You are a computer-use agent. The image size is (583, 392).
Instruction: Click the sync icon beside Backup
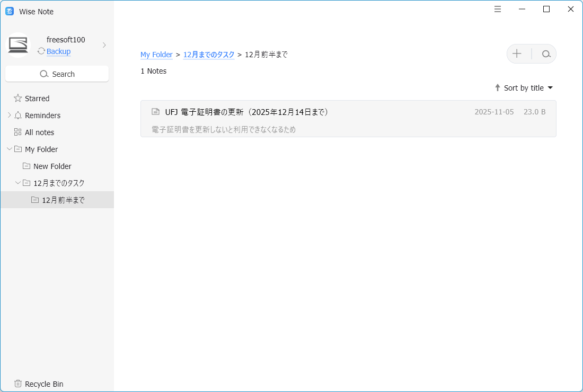(x=41, y=51)
